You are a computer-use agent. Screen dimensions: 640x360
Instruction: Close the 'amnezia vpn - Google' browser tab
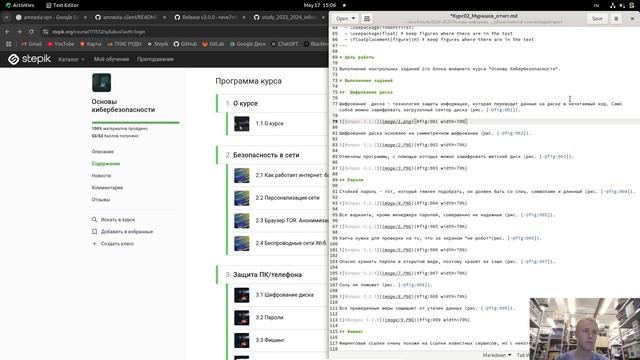[x=85, y=18]
